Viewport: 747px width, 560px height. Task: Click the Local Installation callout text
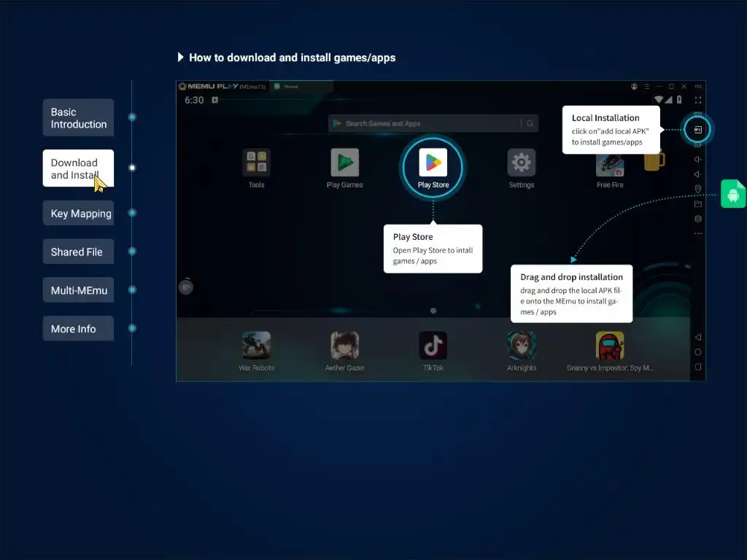[611, 130]
